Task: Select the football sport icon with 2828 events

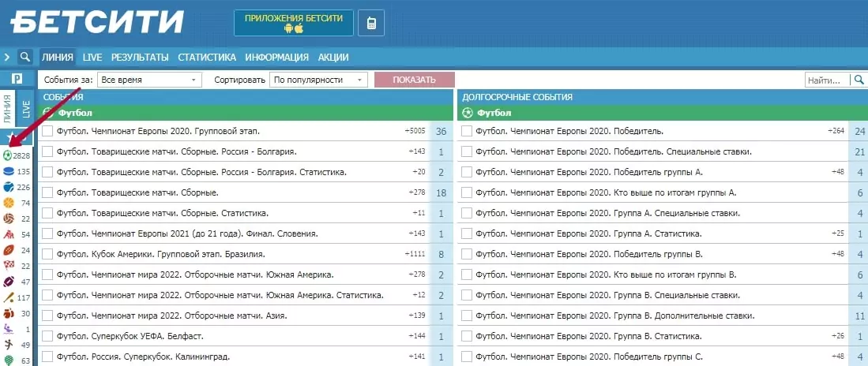Action: tap(8, 156)
